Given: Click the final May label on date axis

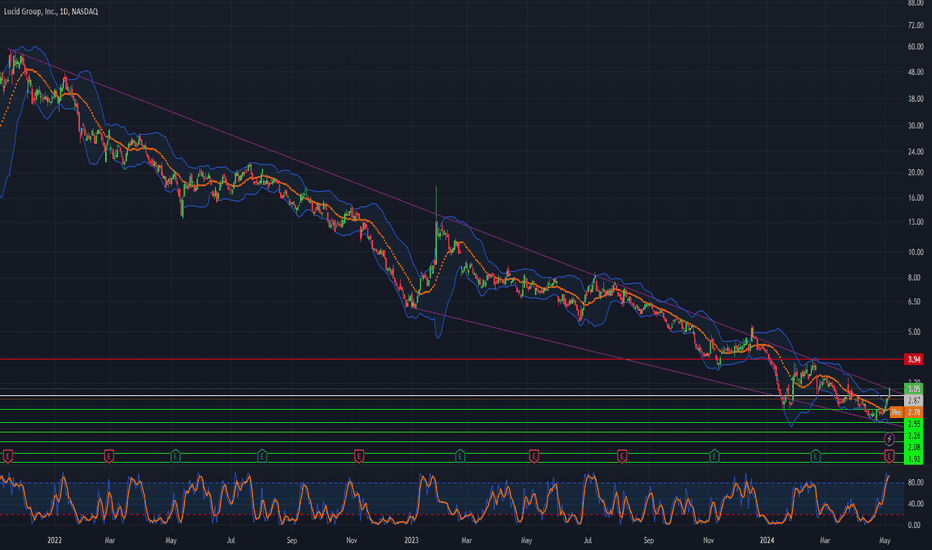Looking at the screenshot, I should (884, 540).
